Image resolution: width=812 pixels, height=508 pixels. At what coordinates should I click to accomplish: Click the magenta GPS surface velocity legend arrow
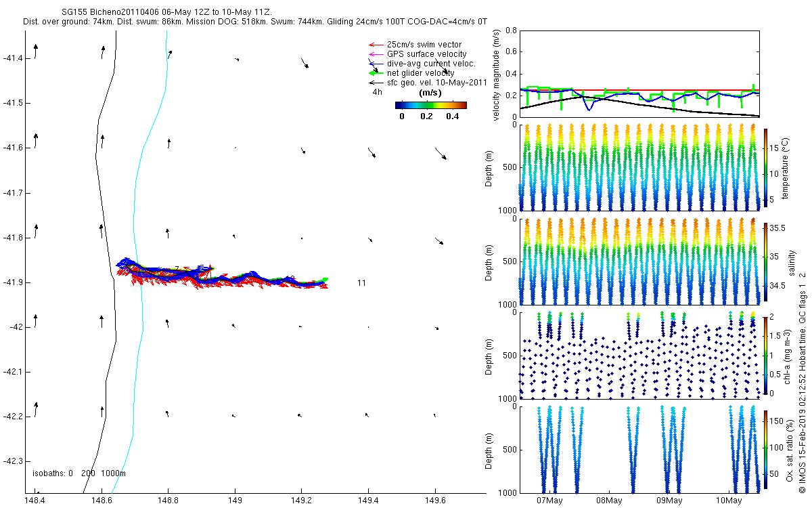point(375,54)
